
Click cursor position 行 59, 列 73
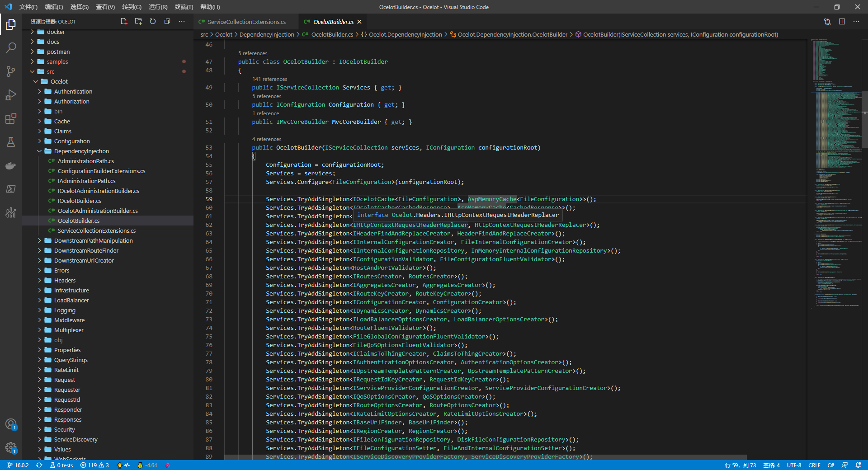click(740, 465)
